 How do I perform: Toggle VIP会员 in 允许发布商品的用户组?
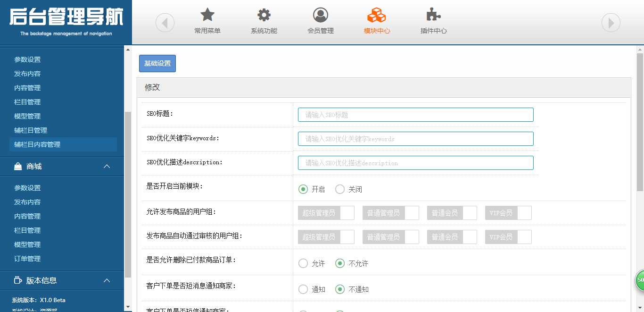click(x=508, y=213)
